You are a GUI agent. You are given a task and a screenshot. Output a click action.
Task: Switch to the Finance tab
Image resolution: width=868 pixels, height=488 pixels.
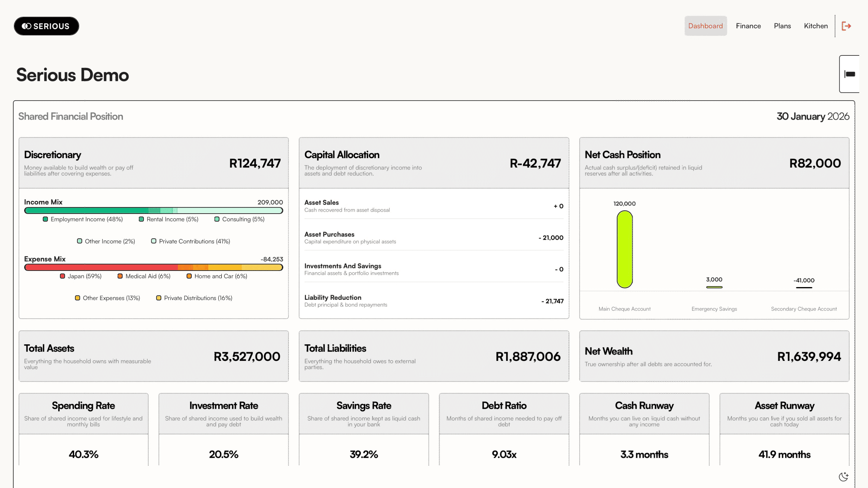click(x=748, y=26)
